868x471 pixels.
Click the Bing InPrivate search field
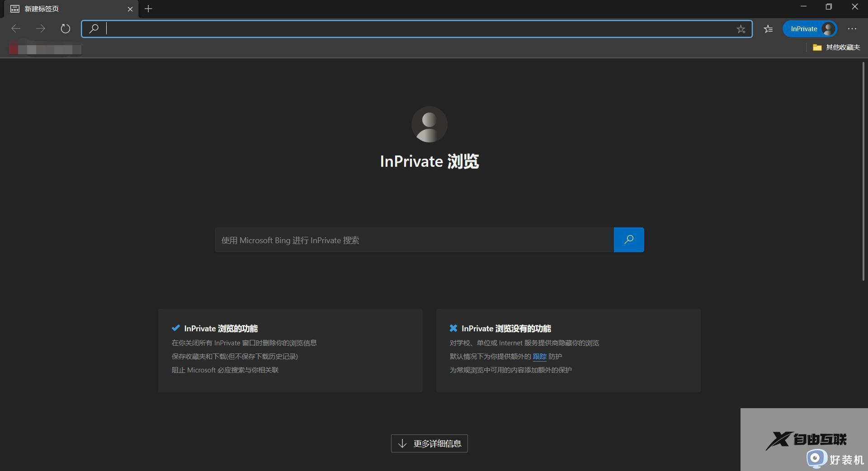(414, 240)
